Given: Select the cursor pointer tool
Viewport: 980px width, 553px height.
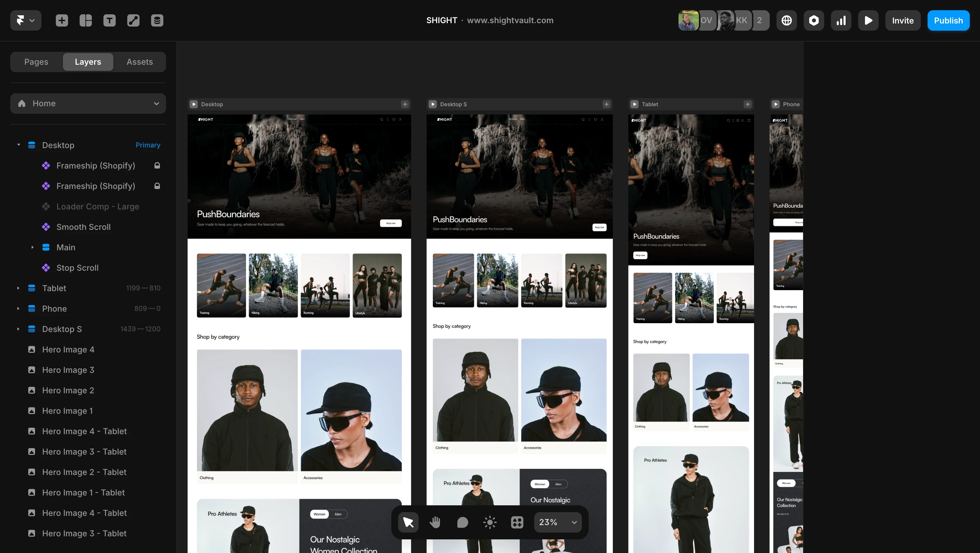Looking at the screenshot, I should pyautogui.click(x=408, y=522).
